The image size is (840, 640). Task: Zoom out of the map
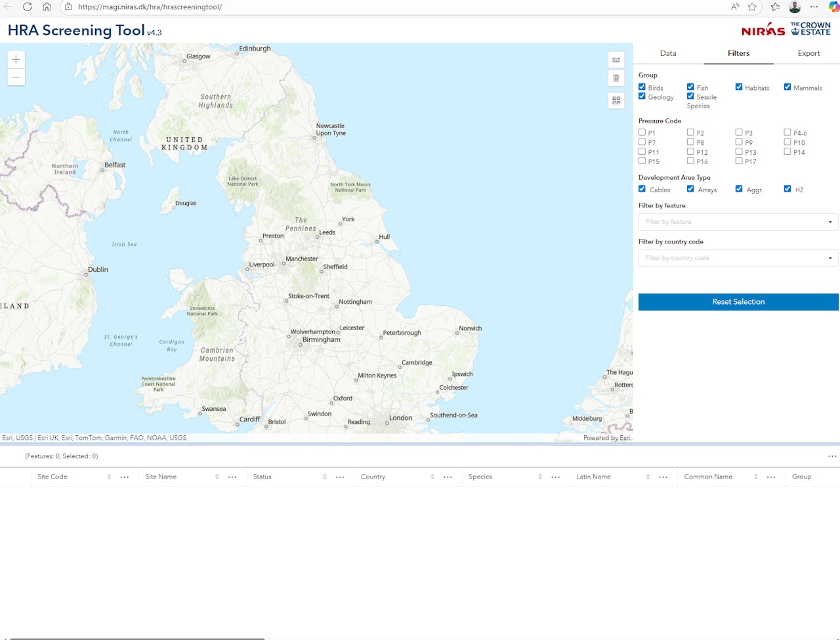click(16, 77)
